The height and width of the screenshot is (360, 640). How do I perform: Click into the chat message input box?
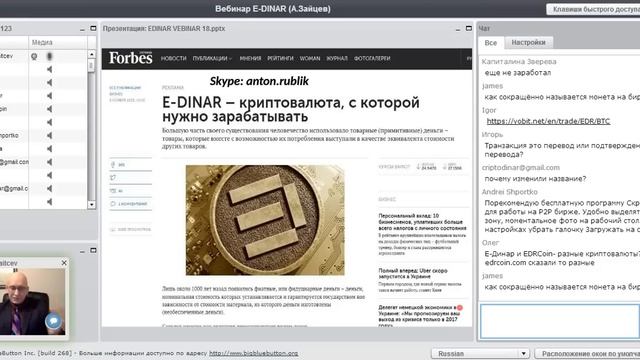pyautogui.click(x=560, y=321)
